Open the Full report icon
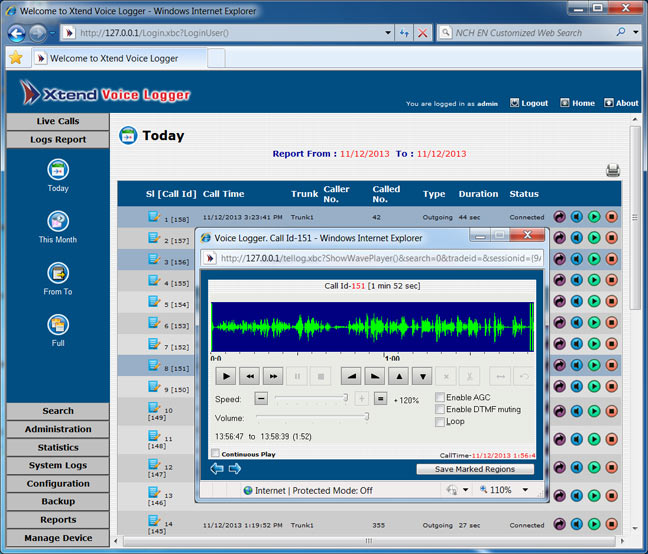648x554 pixels. [x=58, y=325]
